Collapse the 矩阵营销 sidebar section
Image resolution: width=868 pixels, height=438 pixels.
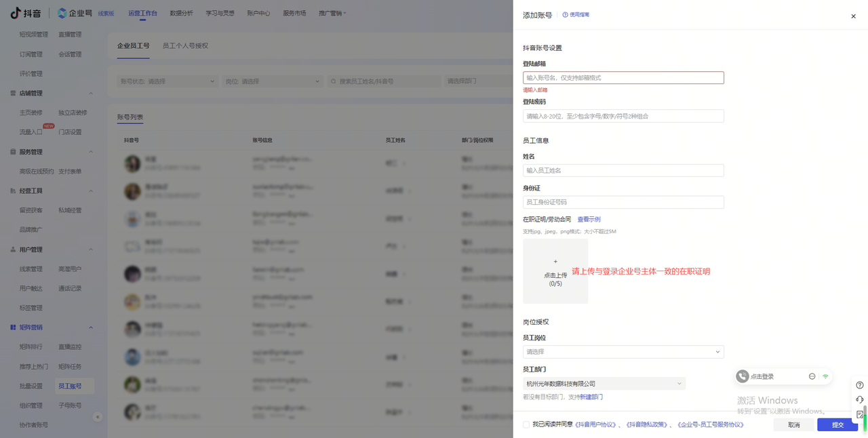tap(92, 327)
